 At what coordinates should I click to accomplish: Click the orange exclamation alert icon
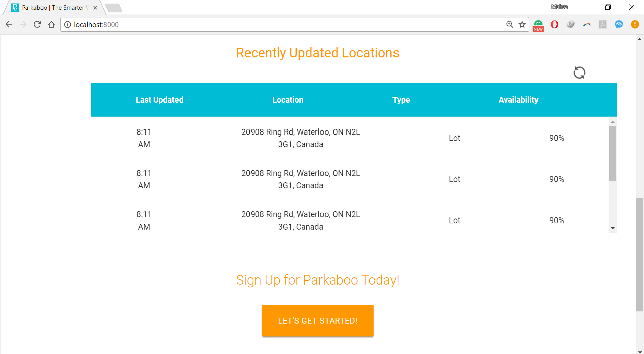click(x=635, y=24)
